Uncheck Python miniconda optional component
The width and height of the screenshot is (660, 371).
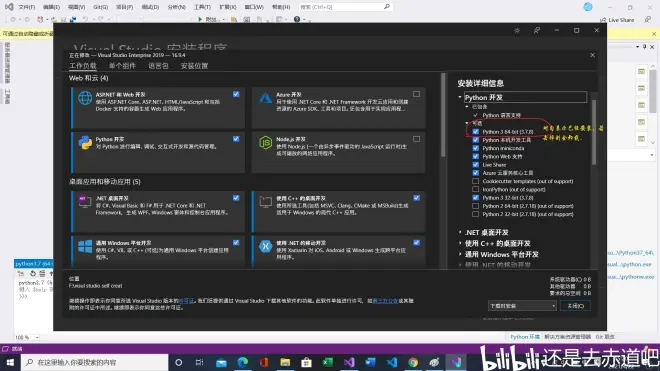pos(476,148)
